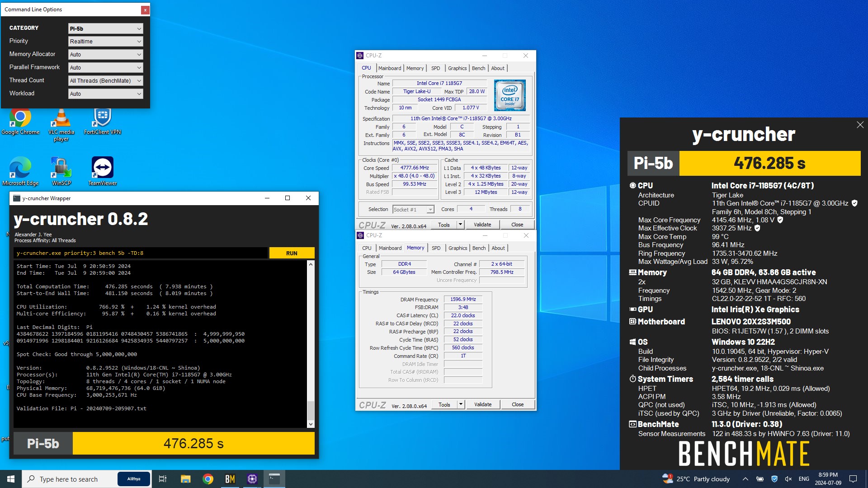This screenshot has height=488, width=868.
Task: Switch to CPU-Z taskbar icon
Action: click(x=252, y=479)
